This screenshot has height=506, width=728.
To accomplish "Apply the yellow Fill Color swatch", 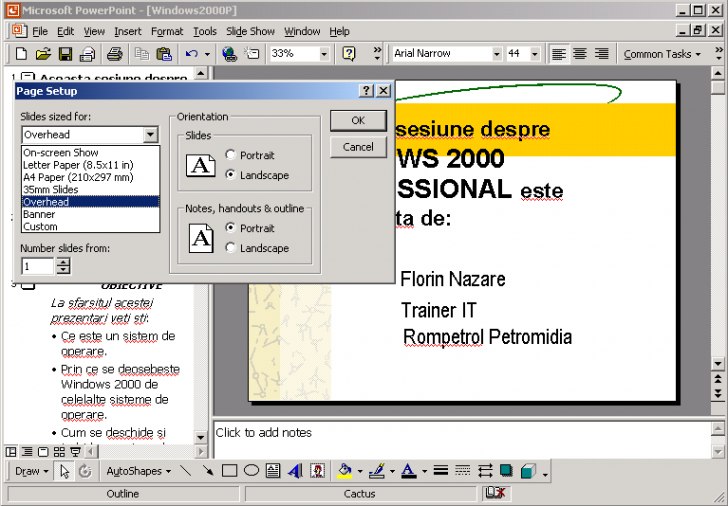I will coord(344,471).
